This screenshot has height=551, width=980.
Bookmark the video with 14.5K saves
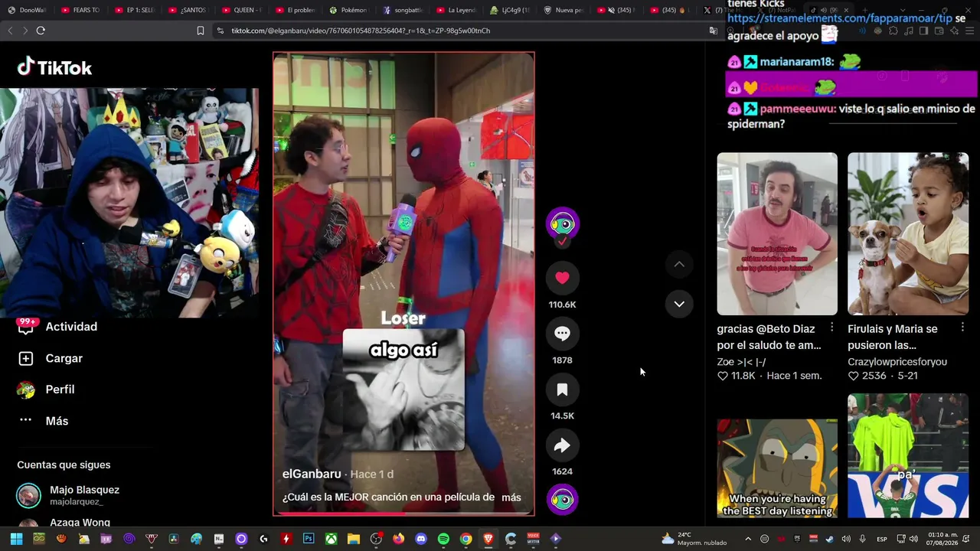coord(562,390)
